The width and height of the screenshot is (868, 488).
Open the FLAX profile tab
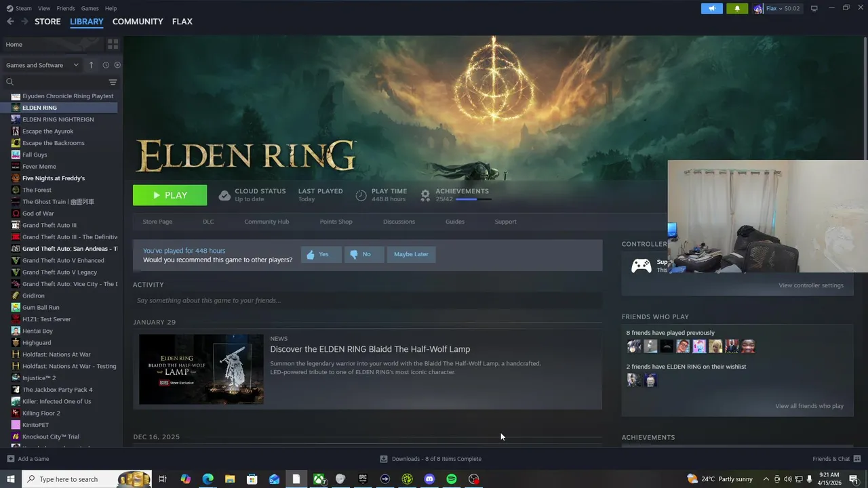[182, 22]
